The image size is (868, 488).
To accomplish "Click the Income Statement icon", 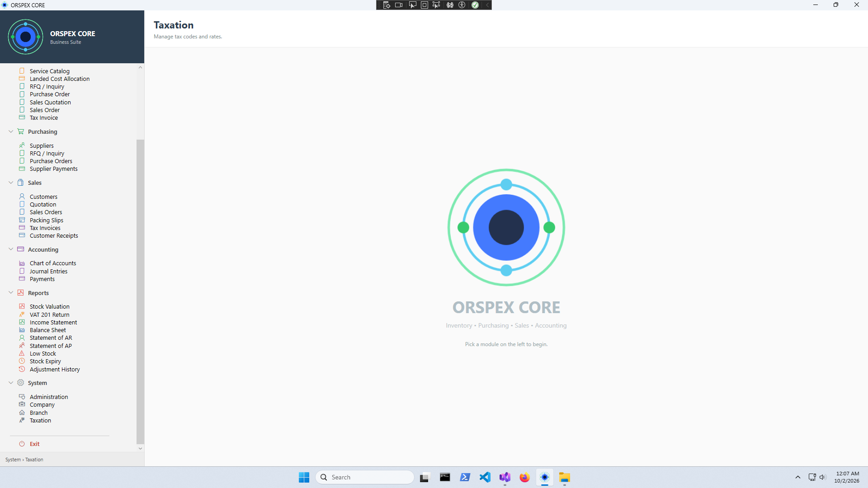I will click(22, 322).
